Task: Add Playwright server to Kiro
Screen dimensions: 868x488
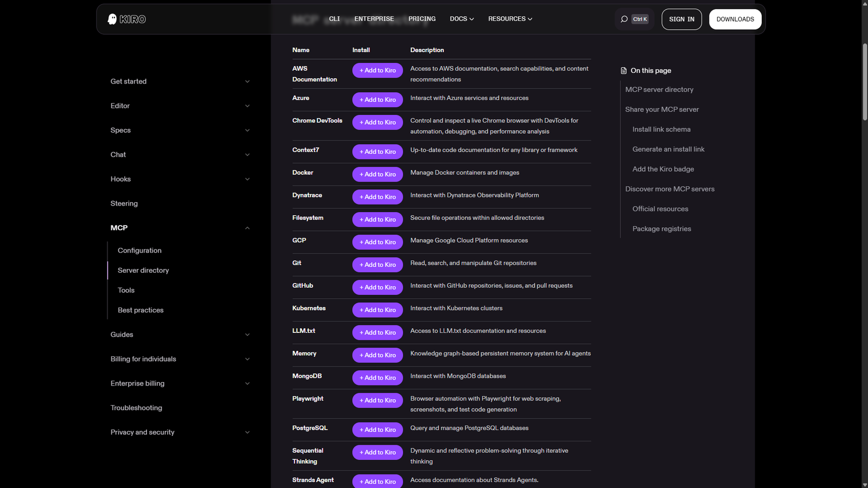Action: point(378,400)
